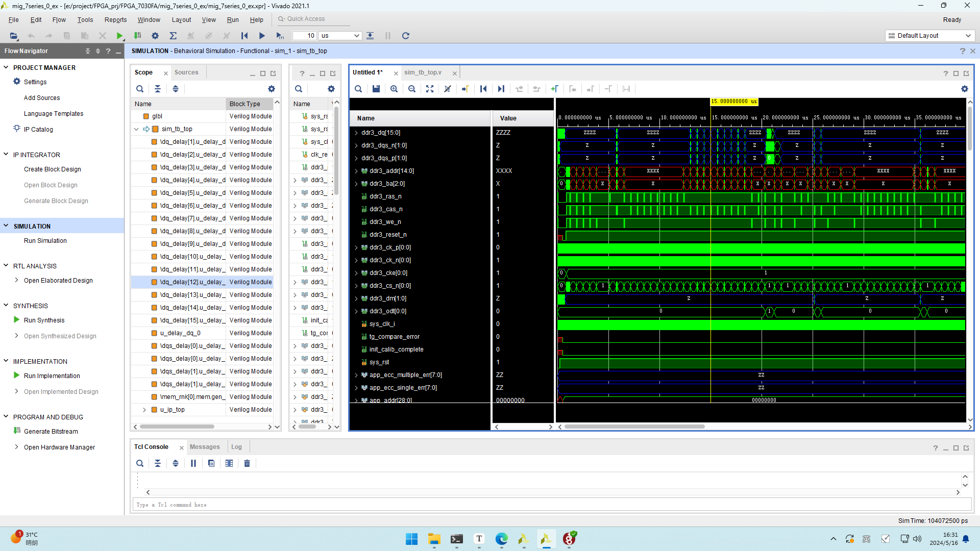Collapse the sim_tb_top scope tree node
Viewport: 980px width, 551px height.
click(x=136, y=129)
